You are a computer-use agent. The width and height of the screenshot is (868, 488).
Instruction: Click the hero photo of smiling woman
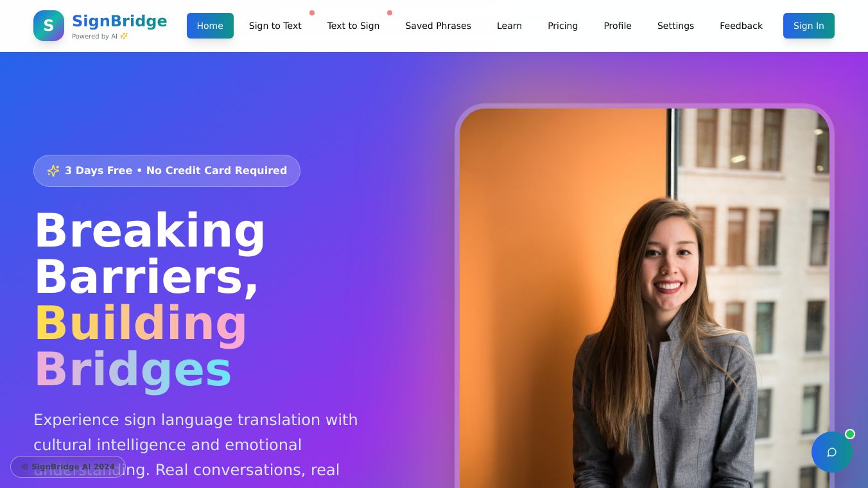(645, 298)
